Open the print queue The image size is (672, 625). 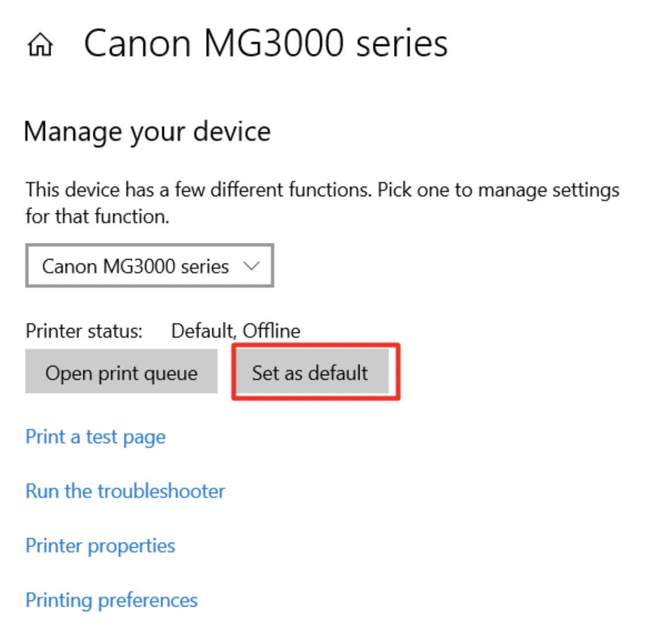121,373
